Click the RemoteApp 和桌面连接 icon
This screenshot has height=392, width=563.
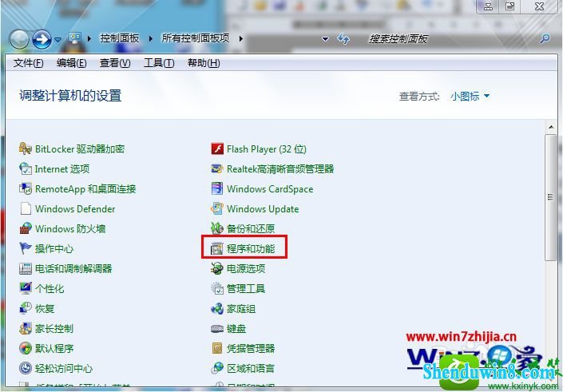coord(25,188)
